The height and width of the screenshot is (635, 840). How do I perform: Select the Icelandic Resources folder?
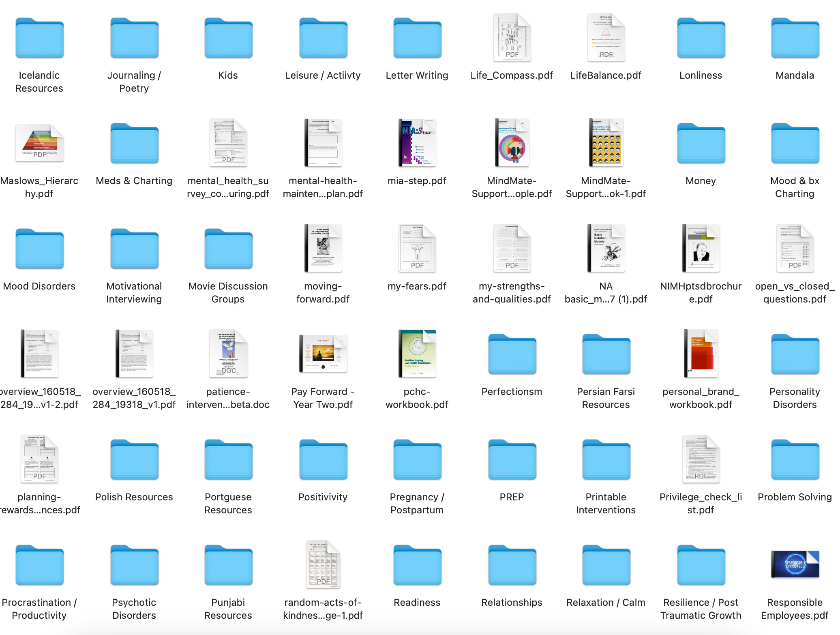pyautogui.click(x=39, y=38)
